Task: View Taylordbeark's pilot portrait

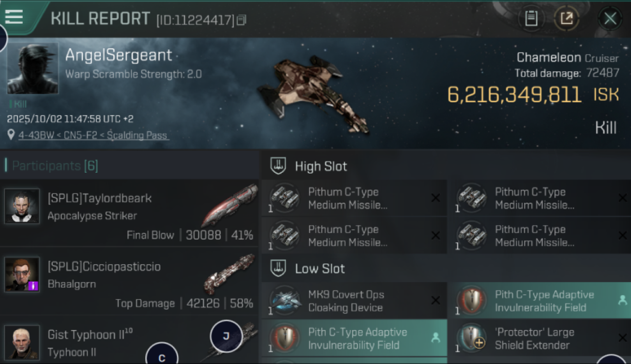Action: tap(22, 206)
